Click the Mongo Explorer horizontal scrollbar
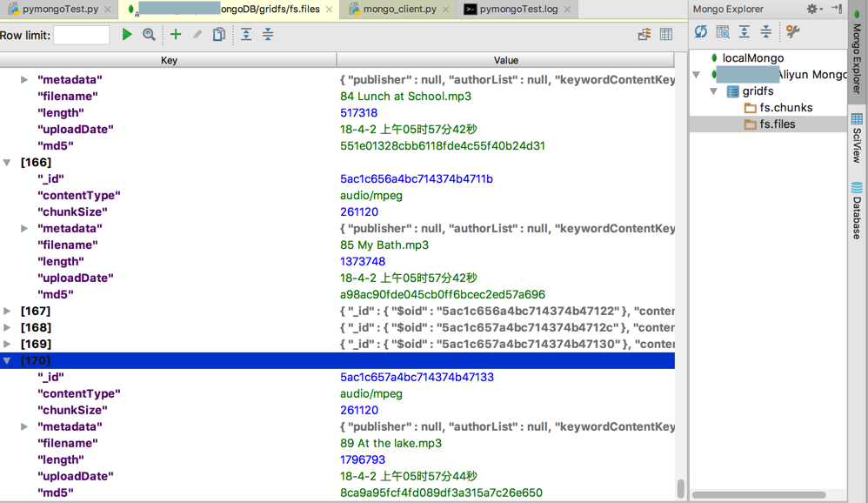The height and width of the screenshot is (503, 868). [759, 494]
